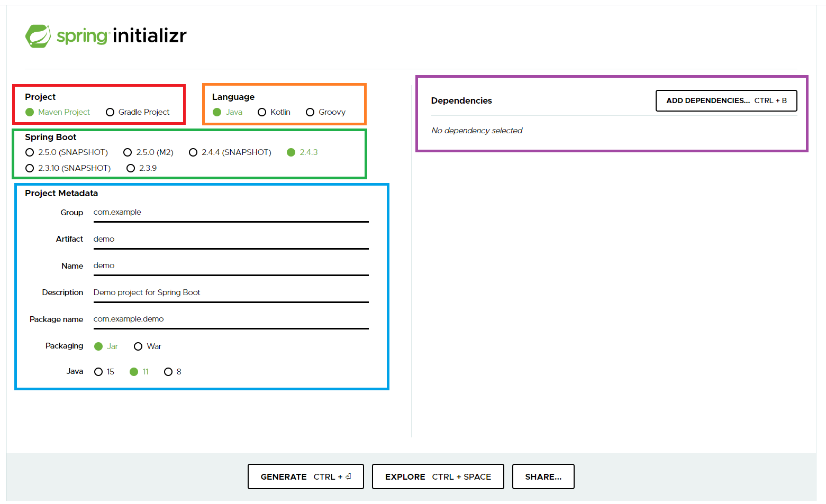The width and height of the screenshot is (826, 504).
Task: Choose Java as the language
Action: 228,112
